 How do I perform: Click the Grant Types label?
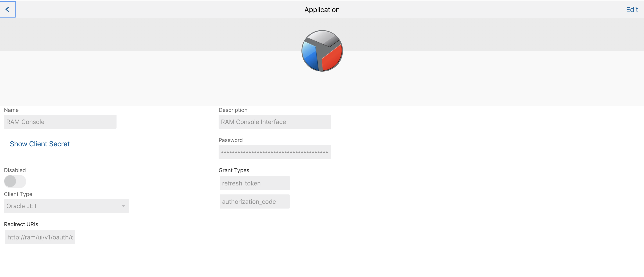233,170
